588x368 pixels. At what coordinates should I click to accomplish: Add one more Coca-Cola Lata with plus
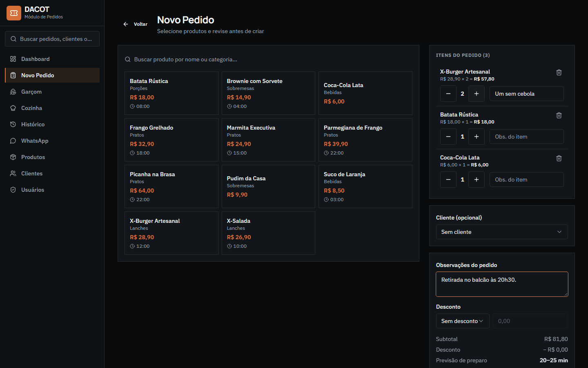click(x=477, y=180)
